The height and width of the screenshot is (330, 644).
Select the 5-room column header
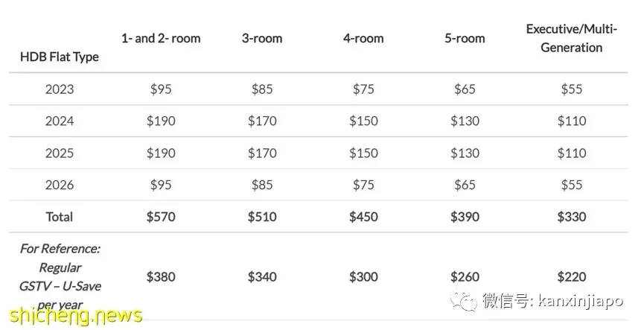point(465,39)
